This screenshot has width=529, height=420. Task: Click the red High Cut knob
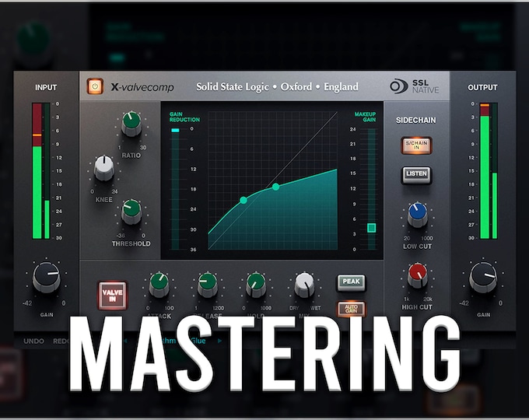pos(417,275)
